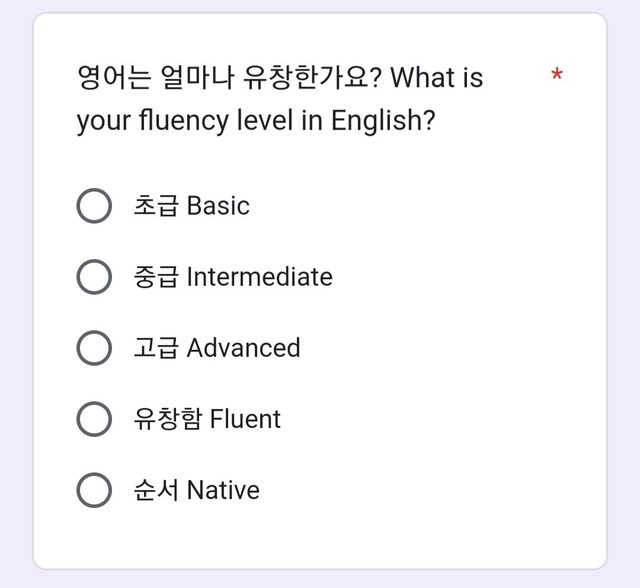Click the Korean text 중급
The width and height of the screenshot is (640, 588).
(x=156, y=277)
